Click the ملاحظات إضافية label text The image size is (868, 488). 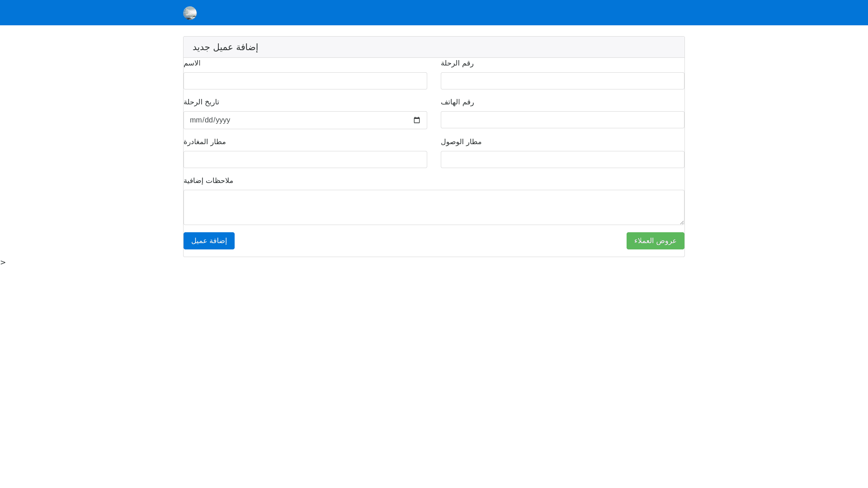(x=208, y=181)
